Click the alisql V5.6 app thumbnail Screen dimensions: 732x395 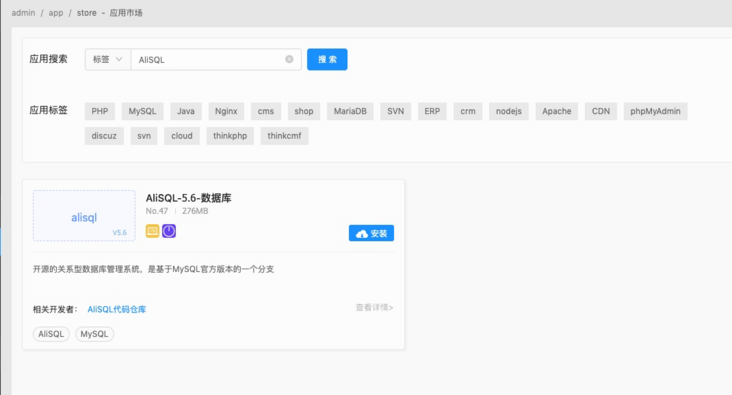point(84,216)
